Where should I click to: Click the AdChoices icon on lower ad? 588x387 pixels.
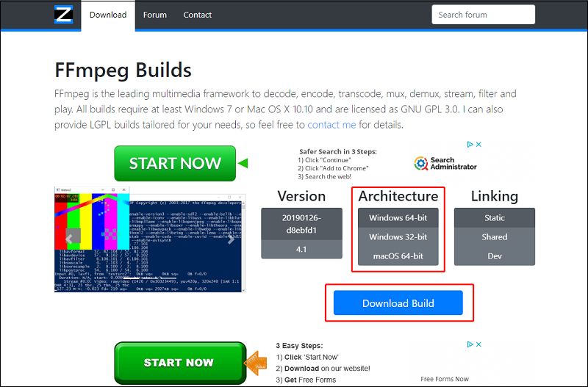(x=470, y=344)
